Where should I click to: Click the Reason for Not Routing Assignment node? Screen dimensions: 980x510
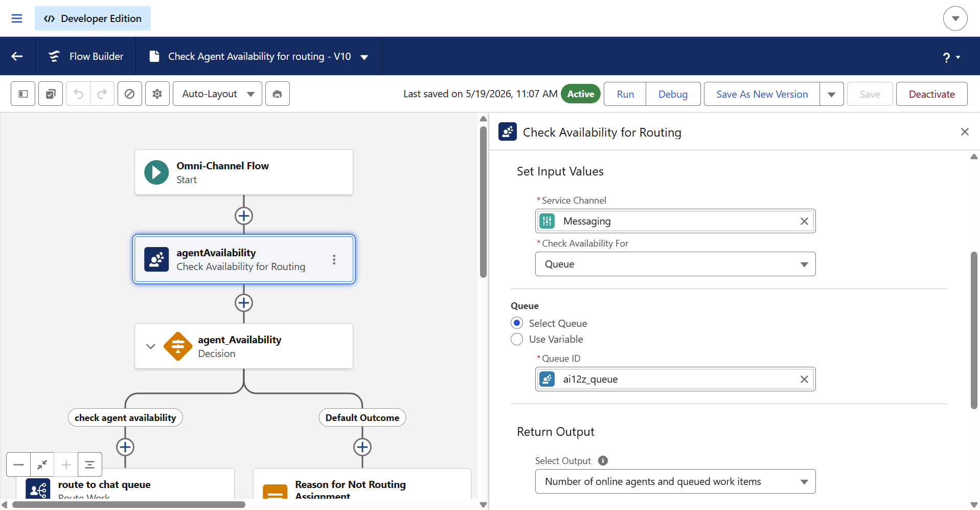coord(362,483)
